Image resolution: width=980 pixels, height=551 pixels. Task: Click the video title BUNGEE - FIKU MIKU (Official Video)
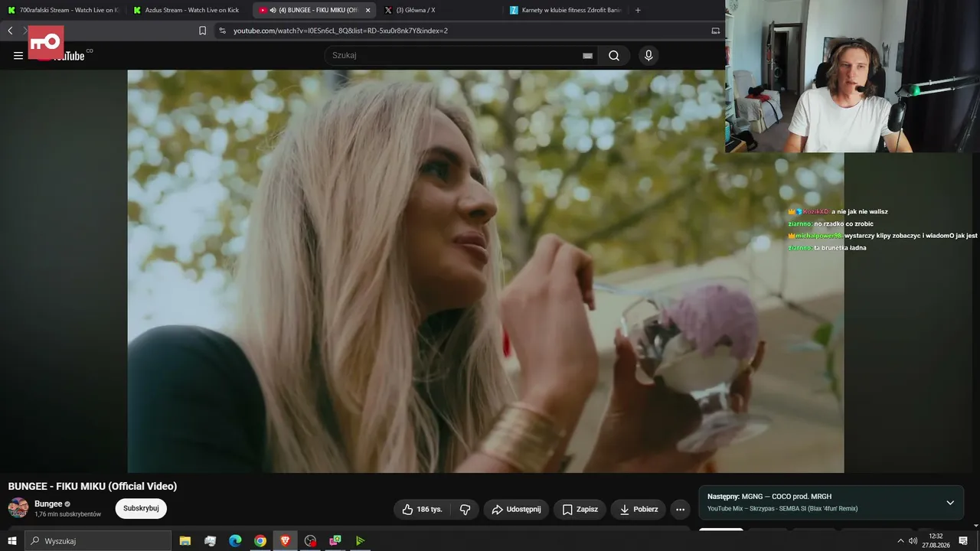pyautogui.click(x=93, y=486)
